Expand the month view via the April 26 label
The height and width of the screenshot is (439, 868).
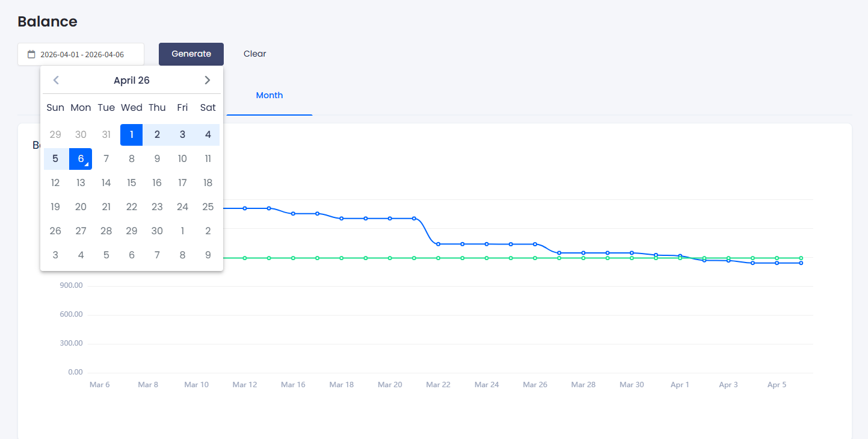click(132, 79)
